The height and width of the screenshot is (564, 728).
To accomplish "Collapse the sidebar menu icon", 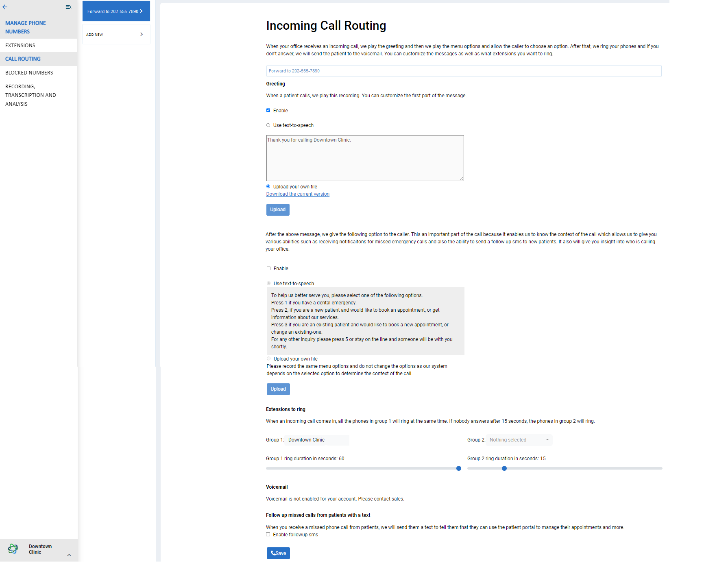I will (x=68, y=7).
